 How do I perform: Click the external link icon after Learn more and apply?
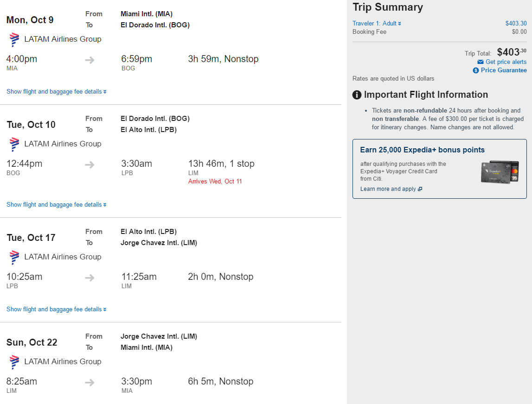click(420, 189)
